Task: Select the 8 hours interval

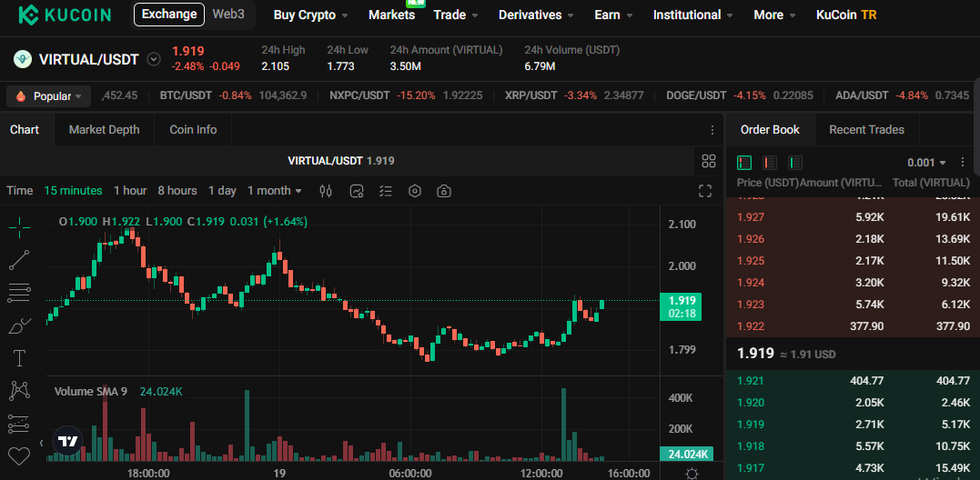Action: pos(177,191)
